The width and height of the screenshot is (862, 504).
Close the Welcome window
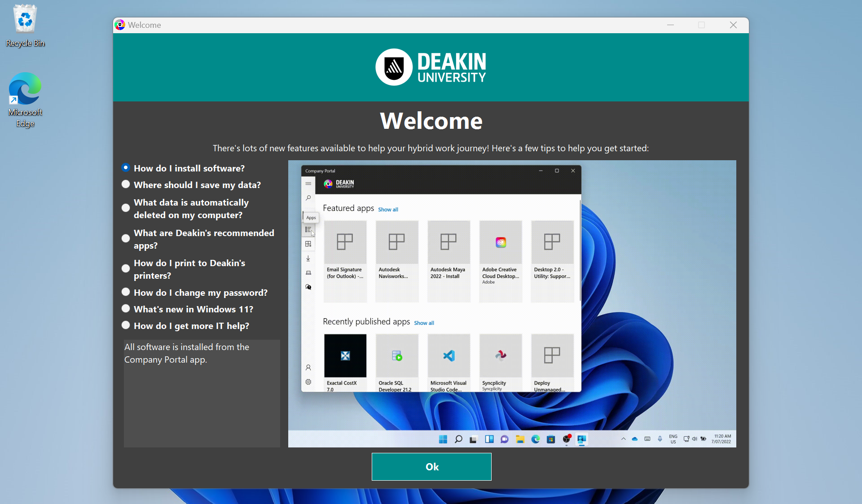point(733,25)
